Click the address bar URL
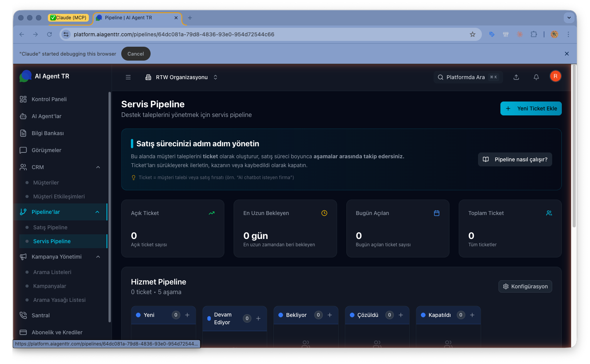Screen dimensions: 590x364 [x=174, y=34]
